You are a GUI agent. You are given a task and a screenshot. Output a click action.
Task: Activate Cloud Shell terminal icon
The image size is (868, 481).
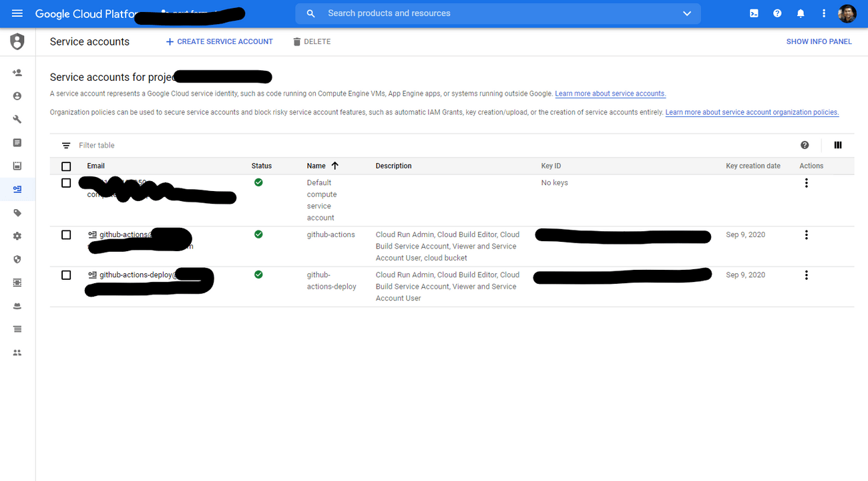click(x=754, y=13)
